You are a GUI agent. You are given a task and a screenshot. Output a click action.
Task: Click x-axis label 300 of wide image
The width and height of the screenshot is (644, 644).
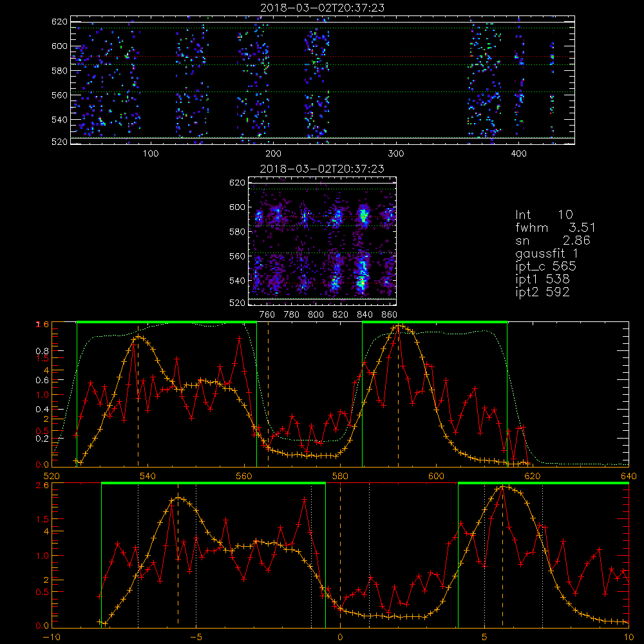tap(396, 154)
